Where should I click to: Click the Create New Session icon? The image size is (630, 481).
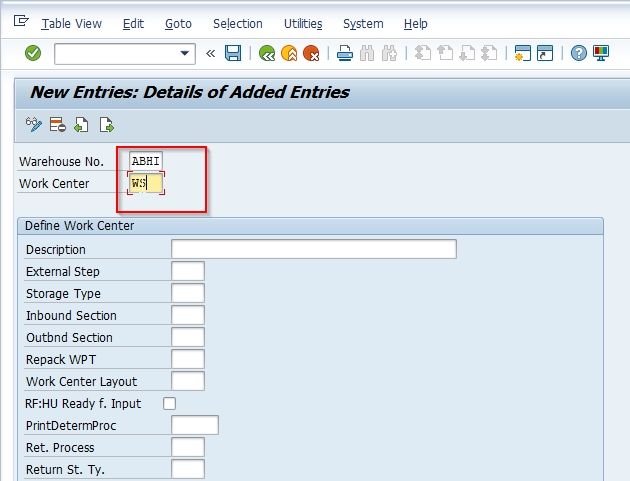click(x=523, y=53)
